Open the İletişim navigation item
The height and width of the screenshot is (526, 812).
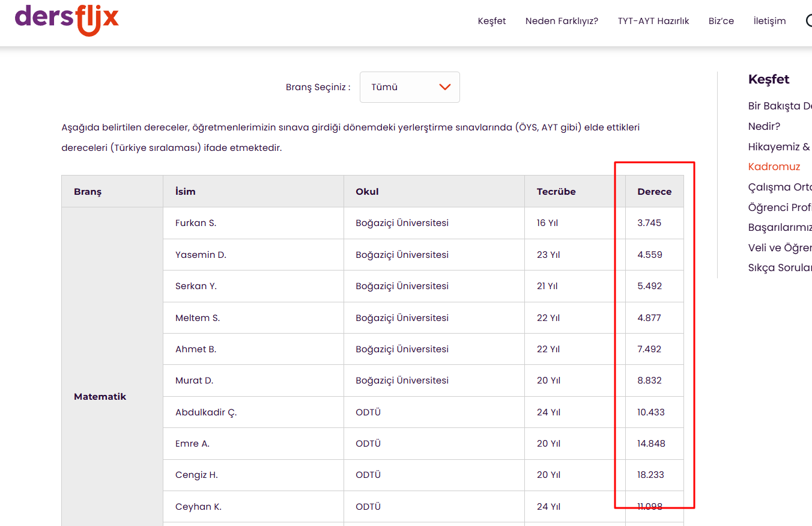(x=769, y=21)
